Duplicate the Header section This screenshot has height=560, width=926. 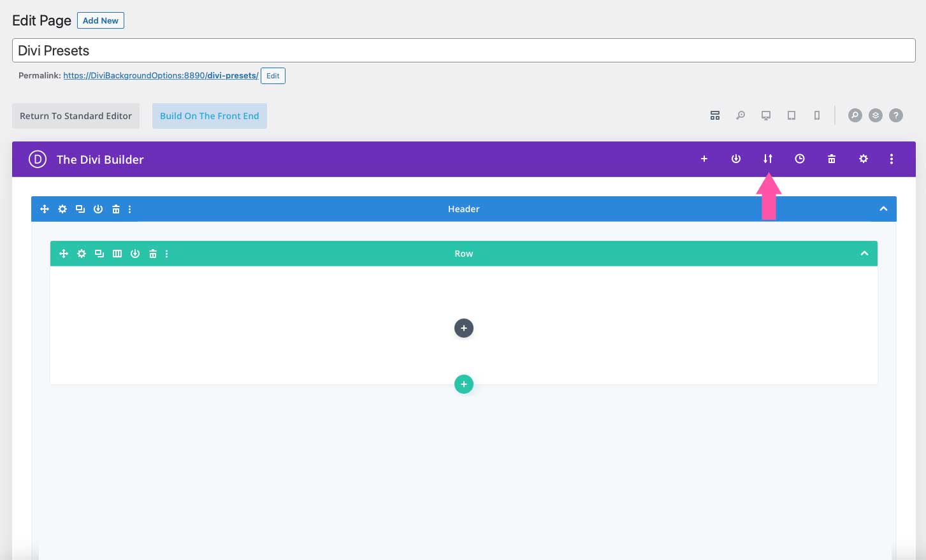click(80, 208)
